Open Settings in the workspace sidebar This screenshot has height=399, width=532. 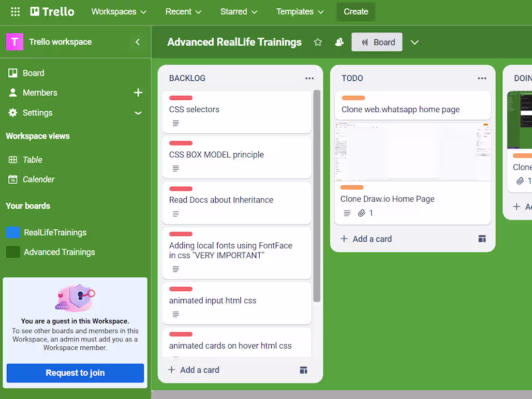pos(37,113)
